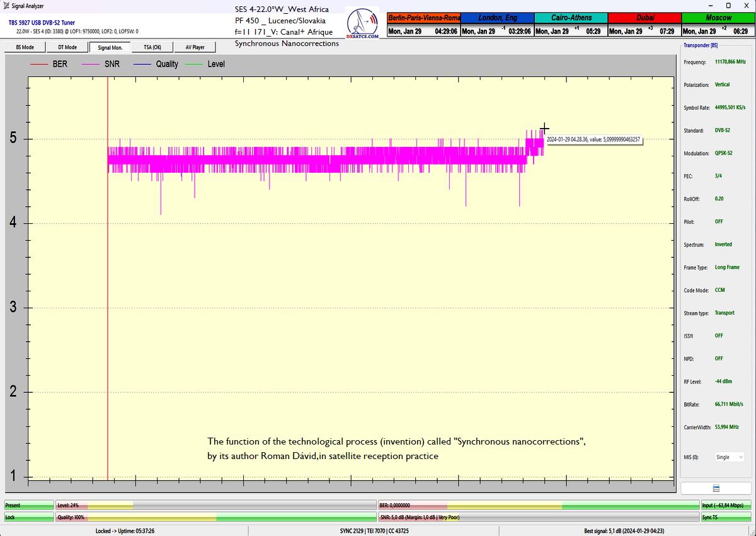
Task: Open the MIS Single dropdown
Action: [x=729, y=457]
